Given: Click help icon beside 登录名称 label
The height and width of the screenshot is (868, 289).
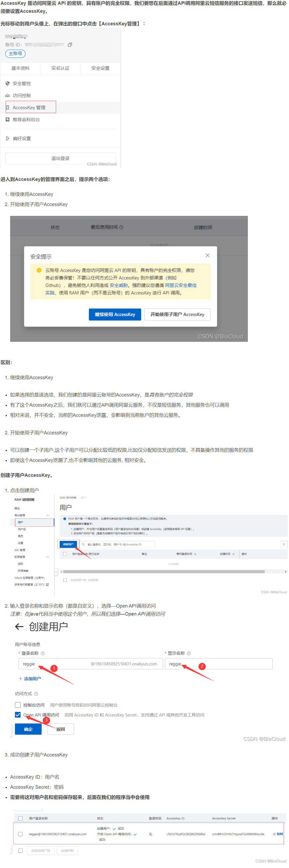Looking at the screenshot, I should (42, 653).
